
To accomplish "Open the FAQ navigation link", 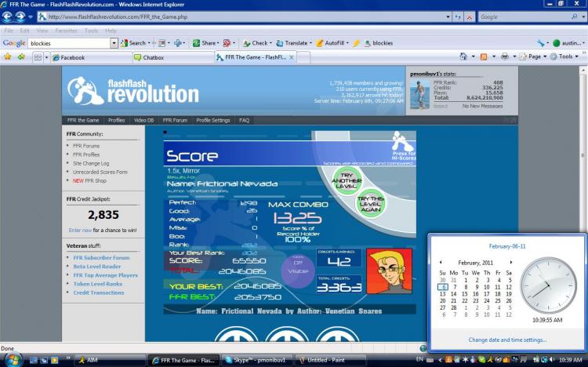I will 244,121.
